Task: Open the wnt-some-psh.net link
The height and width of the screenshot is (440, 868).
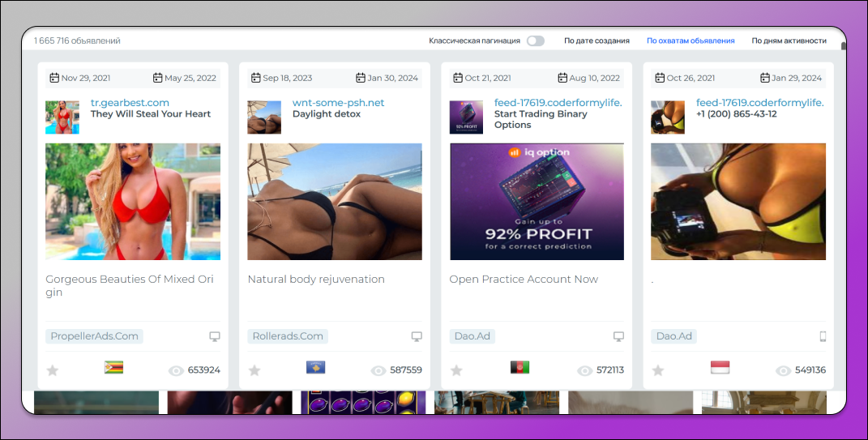Action: pyautogui.click(x=338, y=103)
